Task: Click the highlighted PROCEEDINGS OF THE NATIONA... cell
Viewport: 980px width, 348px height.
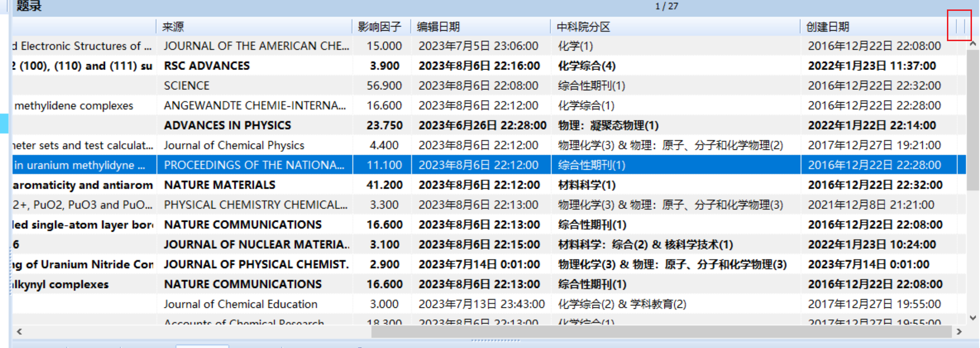Action: [x=254, y=165]
